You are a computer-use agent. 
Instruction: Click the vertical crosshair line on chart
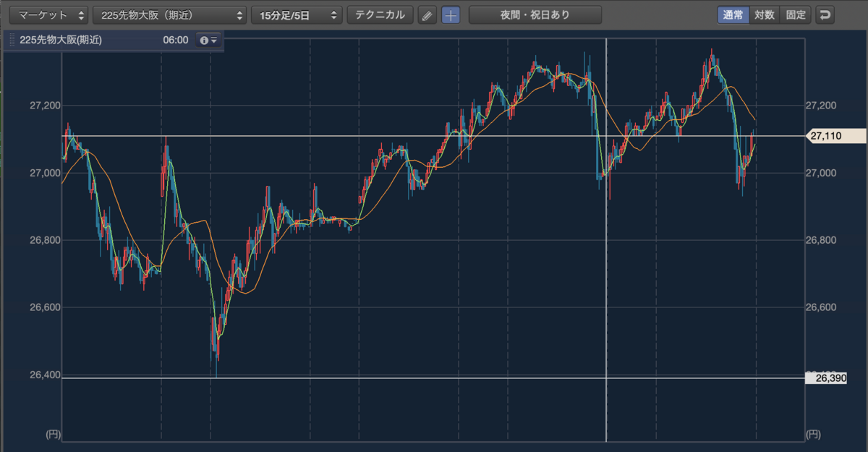[606, 239]
